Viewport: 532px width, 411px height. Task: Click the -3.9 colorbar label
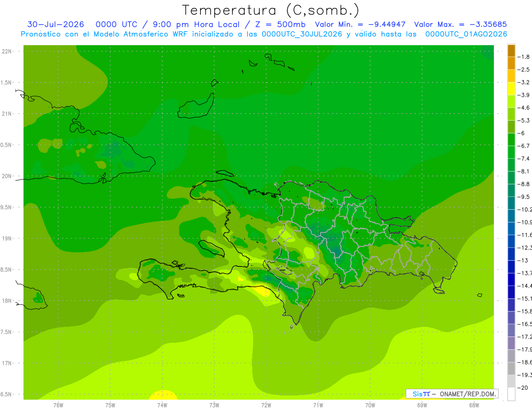pyautogui.click(x=524, y=95)
